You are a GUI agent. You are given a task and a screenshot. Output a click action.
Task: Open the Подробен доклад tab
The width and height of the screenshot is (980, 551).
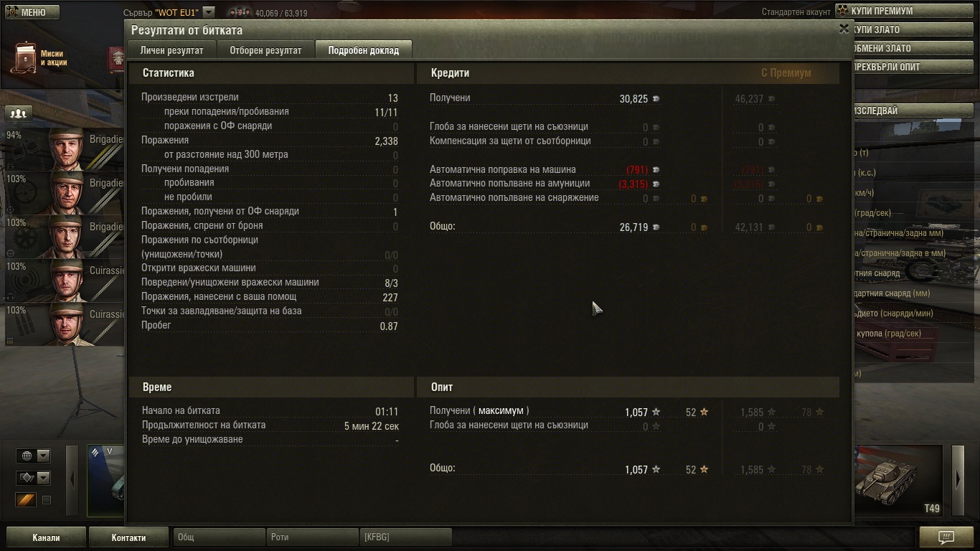(363, 50)
